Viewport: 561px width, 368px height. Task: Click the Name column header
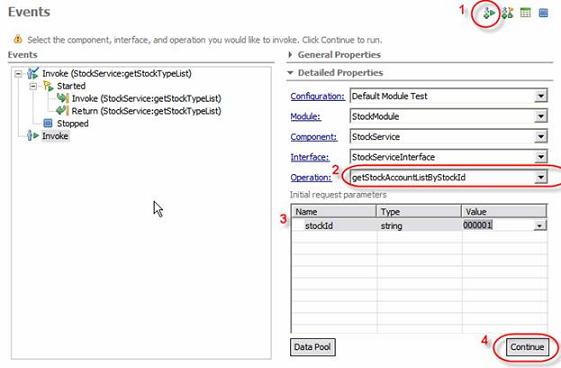[x=334, y=211]
